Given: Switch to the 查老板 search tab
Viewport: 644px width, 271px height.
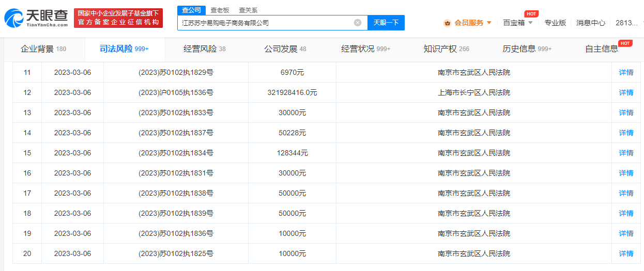Looking at the screenshot, I should tap(220, 10).
